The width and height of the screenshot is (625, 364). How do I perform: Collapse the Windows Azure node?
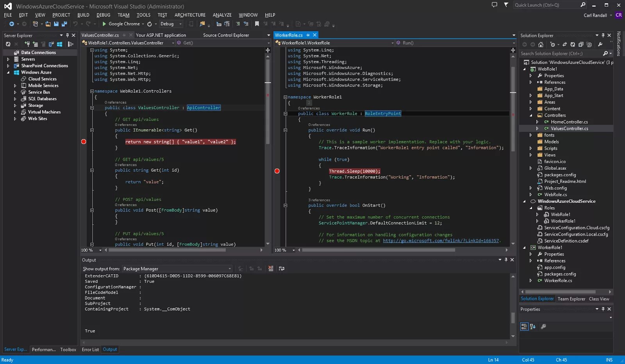pos(8,73)
